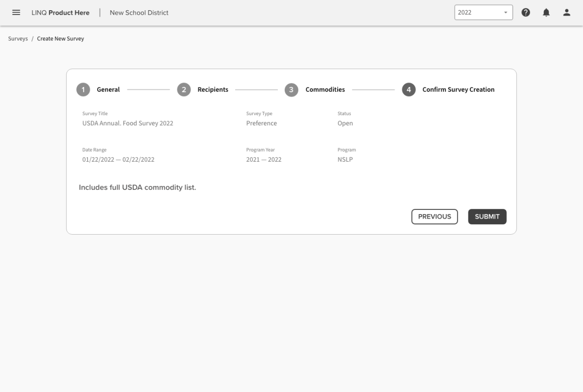Viewport: 583px width, 392px height.
Task: Click the help question mark icon
Action: point(526,13)
